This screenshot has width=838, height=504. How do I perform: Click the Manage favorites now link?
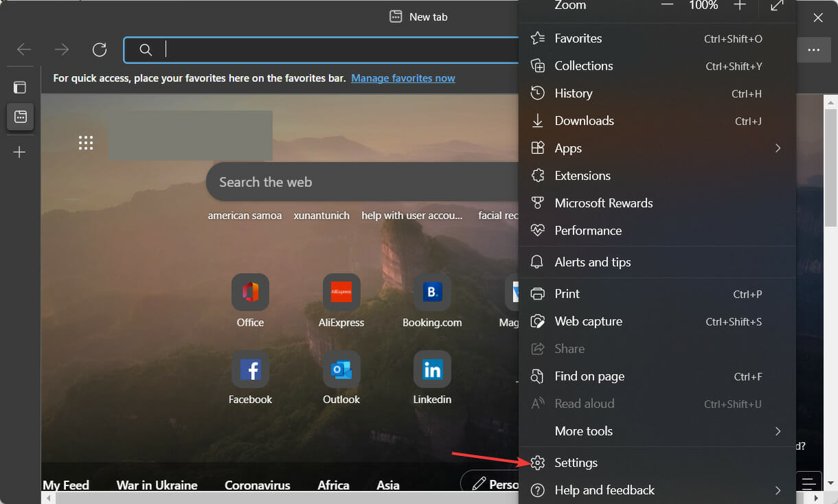(403, 78)
